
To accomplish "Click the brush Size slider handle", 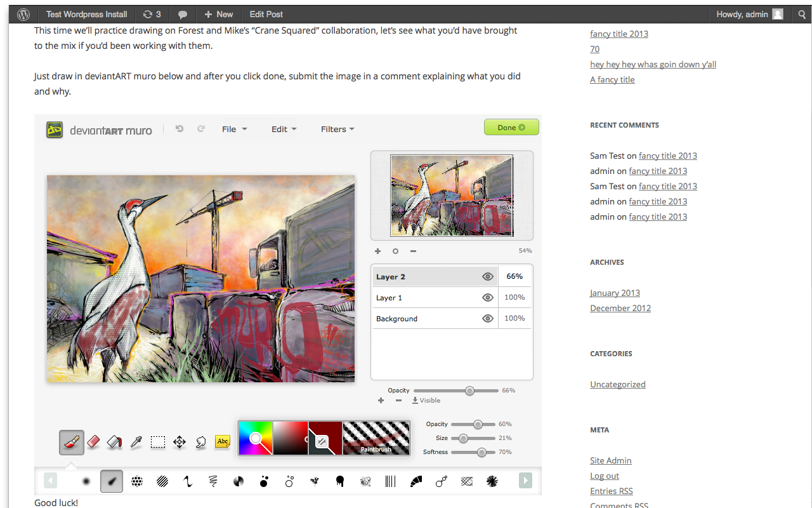I will pyautogui.click(x=463, y=438).
